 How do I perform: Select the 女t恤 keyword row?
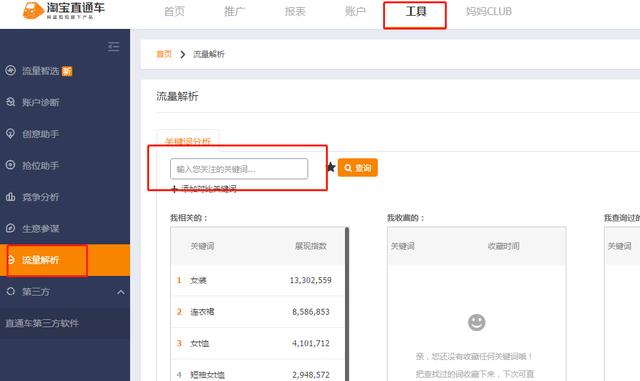coord(258,343)
